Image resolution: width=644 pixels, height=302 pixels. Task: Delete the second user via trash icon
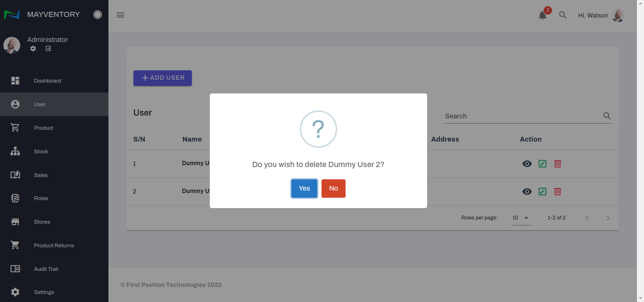[x=557, y=192]
